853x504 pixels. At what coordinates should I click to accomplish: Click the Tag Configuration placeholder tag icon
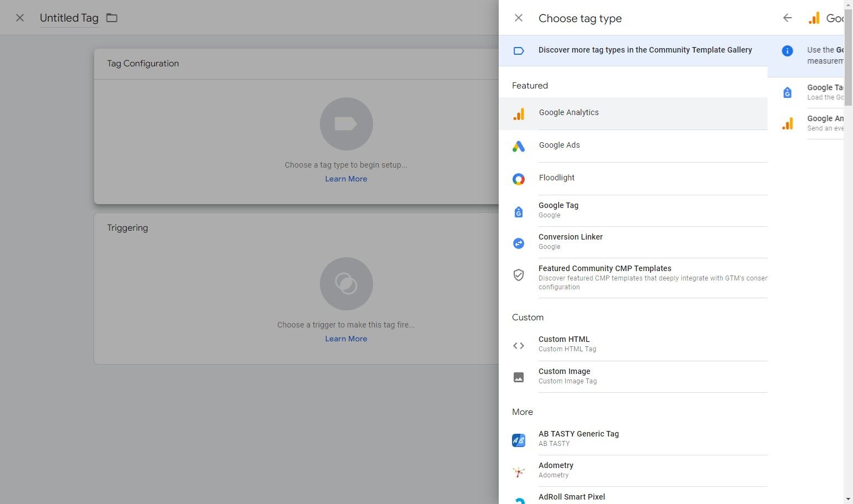346,124
